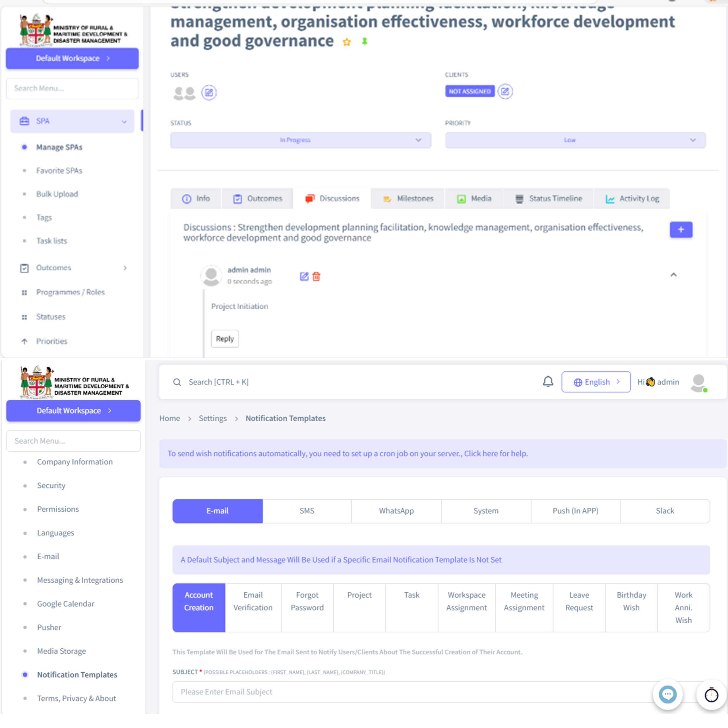Switch to the Activity Log tab

[632, 198]
